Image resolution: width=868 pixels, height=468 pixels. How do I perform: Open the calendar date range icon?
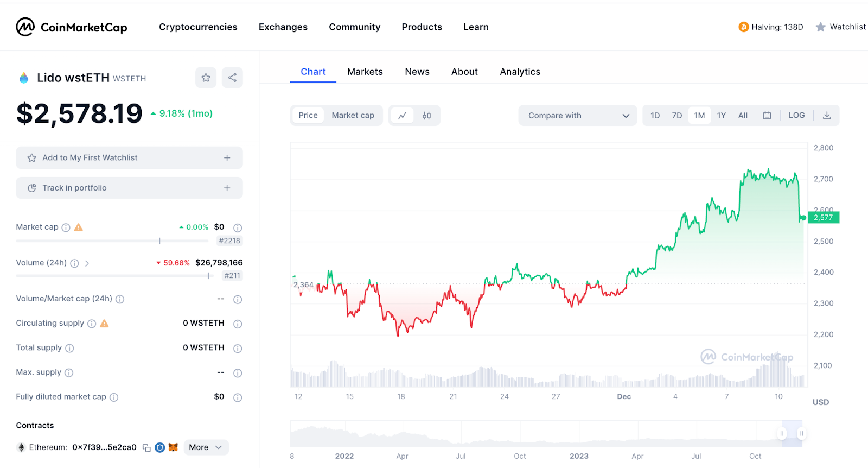click(x=767, y=115)
